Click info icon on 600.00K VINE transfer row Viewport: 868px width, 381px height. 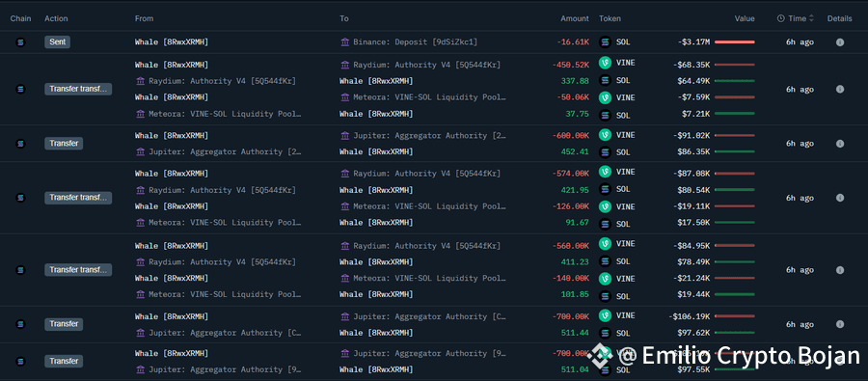click(840, 144)
